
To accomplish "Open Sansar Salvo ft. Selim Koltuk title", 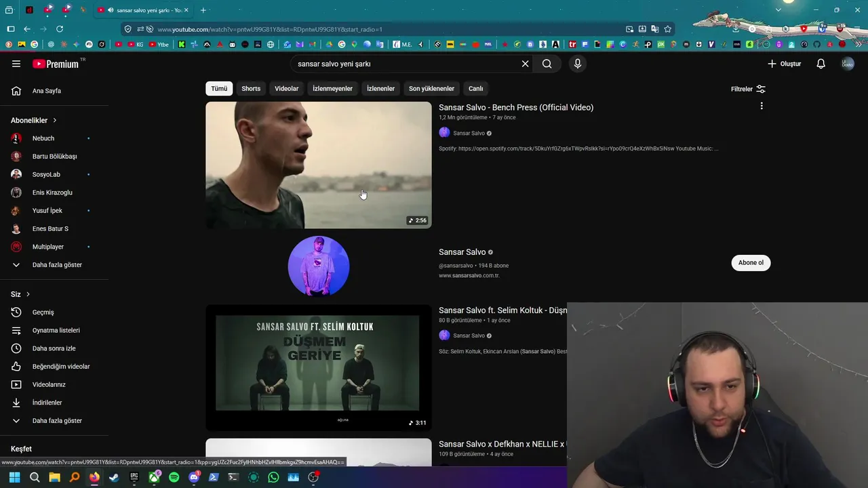I will [x=502, y=310].
